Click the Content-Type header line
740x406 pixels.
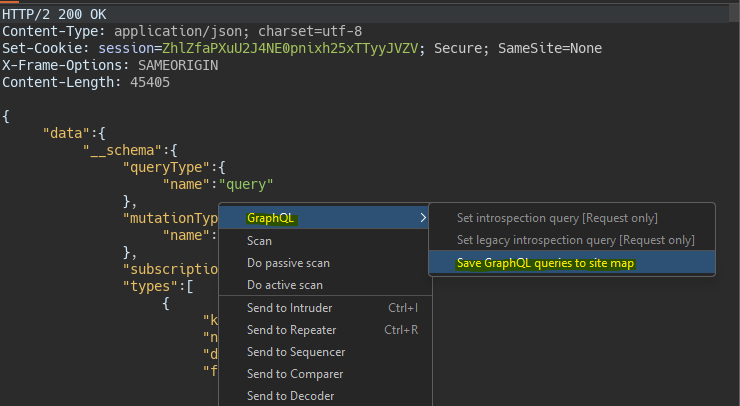(181, 31)
